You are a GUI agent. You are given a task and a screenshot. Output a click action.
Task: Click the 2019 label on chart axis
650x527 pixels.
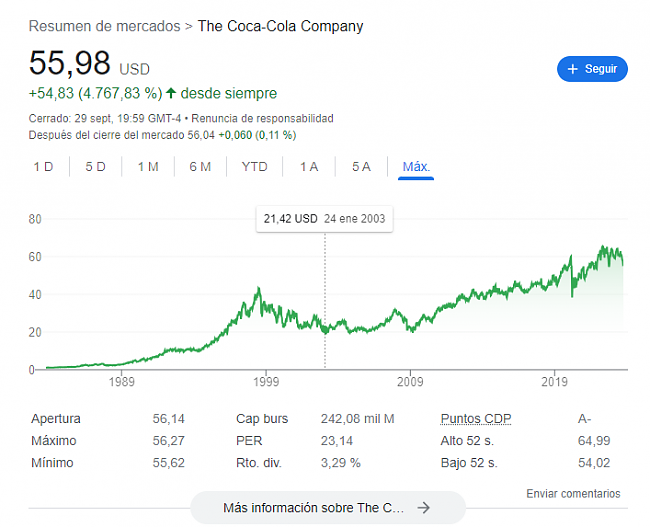(x=555, y=382)
